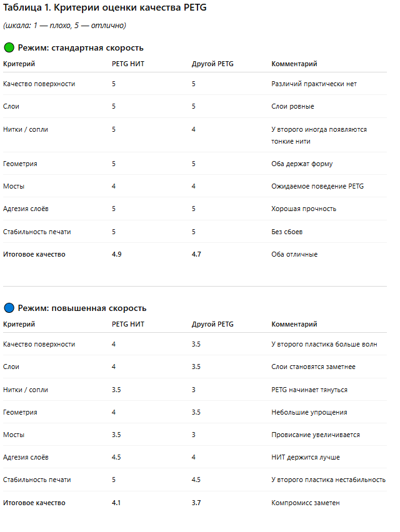Click the blue circle icon beside increased speed mode
400x532 pixels.
tap(9, 308)
